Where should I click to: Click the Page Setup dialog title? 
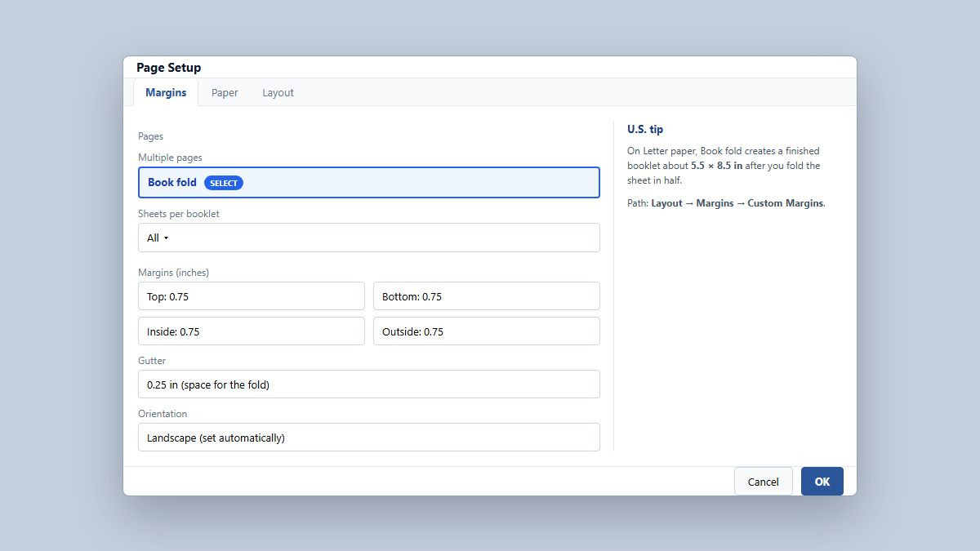169,67
